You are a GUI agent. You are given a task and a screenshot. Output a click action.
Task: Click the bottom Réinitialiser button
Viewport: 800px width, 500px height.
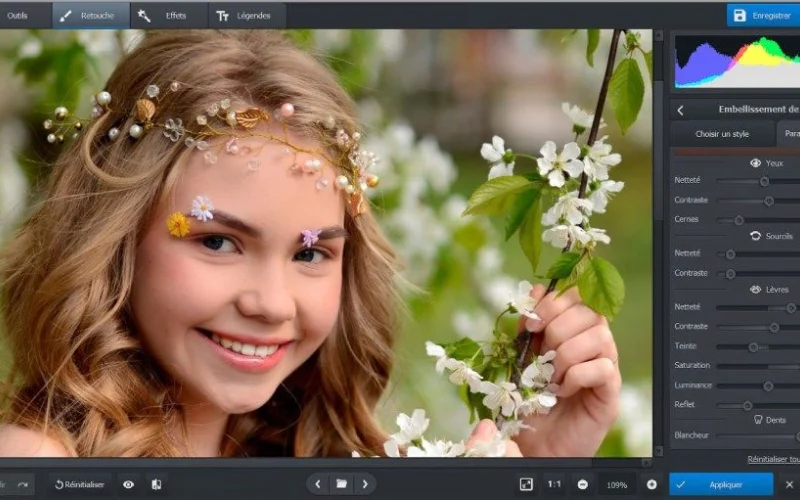[x=80, y=485]
